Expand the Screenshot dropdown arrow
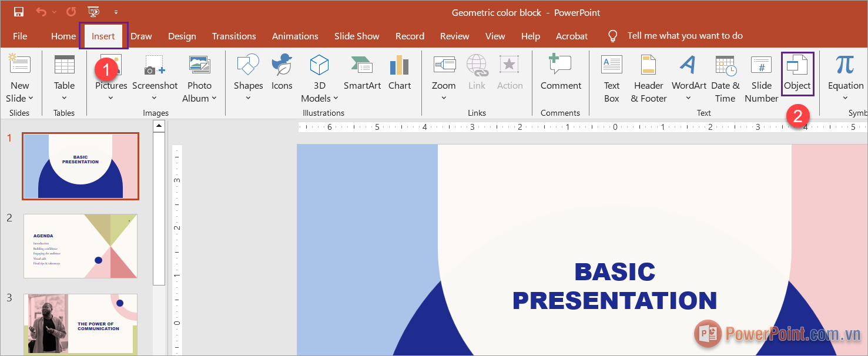 (x=155, y=98)
